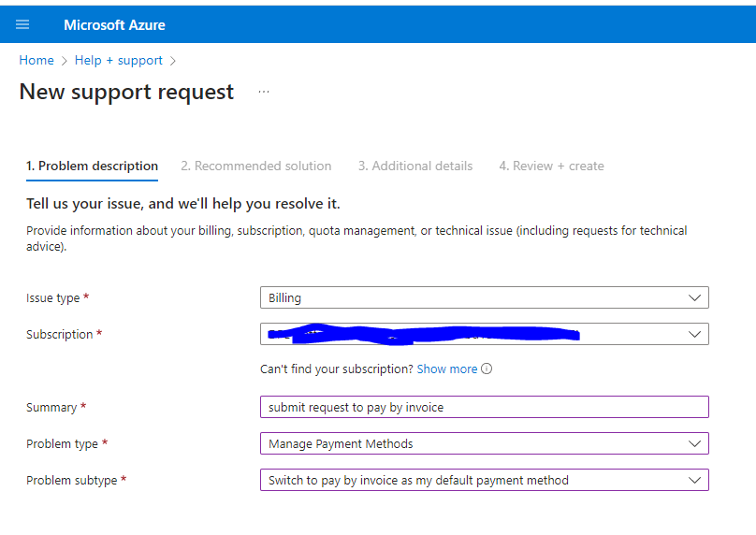Navigate to Help + support breadcrumb
Screen dimensions: 756x535
119,60
